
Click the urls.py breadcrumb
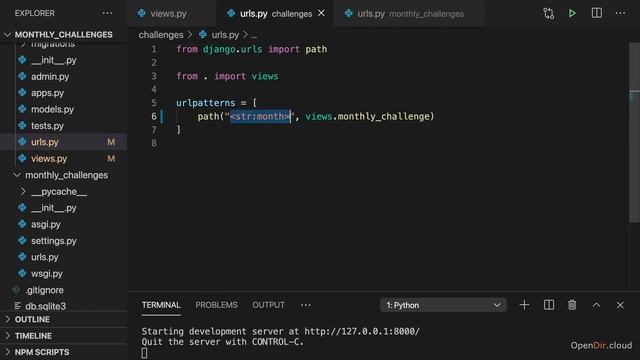[225, 35]
